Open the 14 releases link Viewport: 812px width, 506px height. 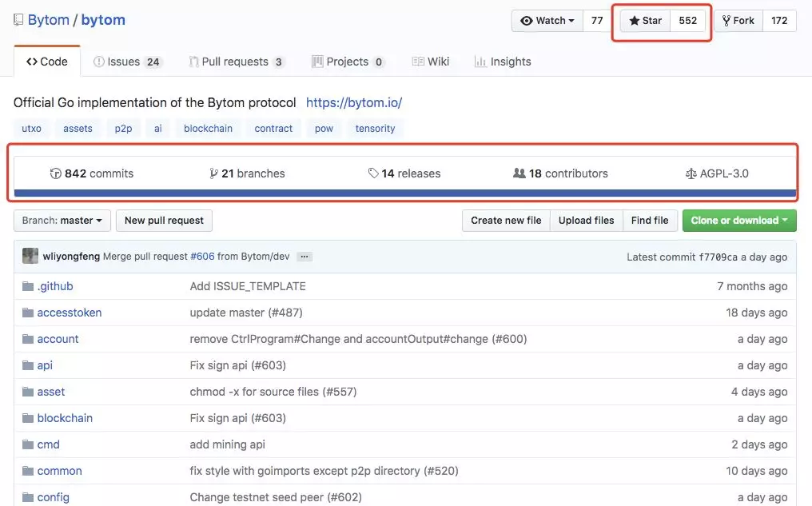pyautogui.click(x=404, y=173)
